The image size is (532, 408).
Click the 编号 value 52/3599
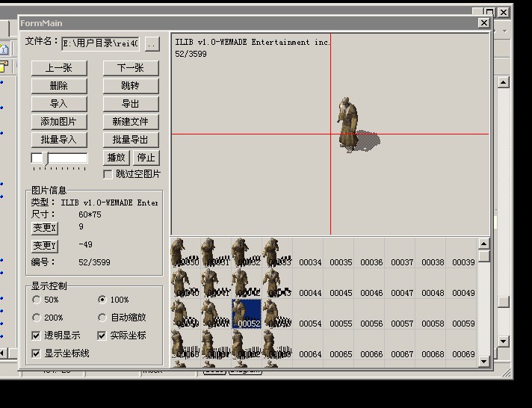tap(94, 262)
